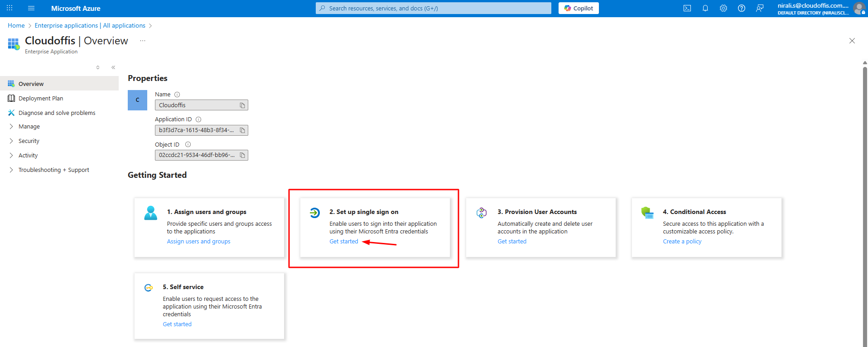Click the blue C application logo tile
Viewport: 868px width, 347px height.
(x=137, y=100)
